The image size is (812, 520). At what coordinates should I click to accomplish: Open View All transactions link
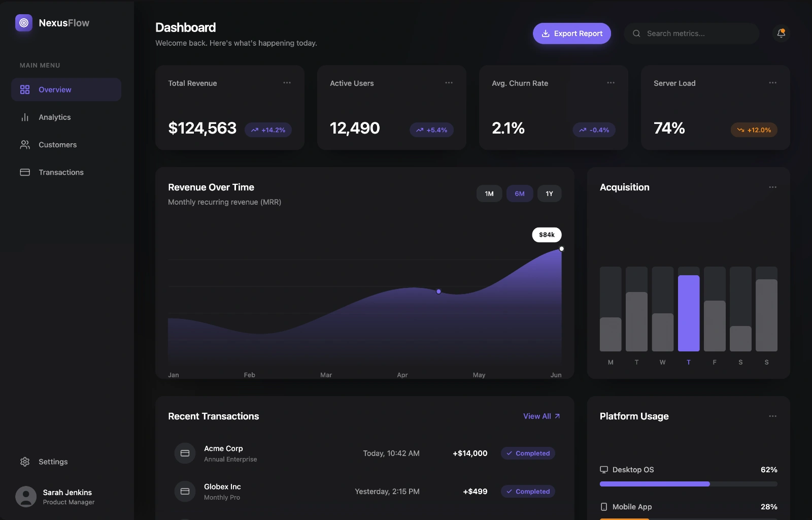541,416
